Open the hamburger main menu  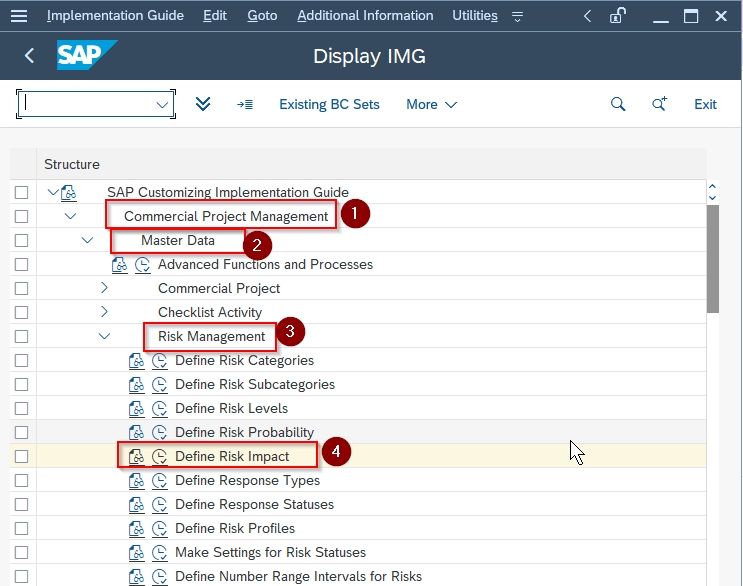(x=19, y=16)
